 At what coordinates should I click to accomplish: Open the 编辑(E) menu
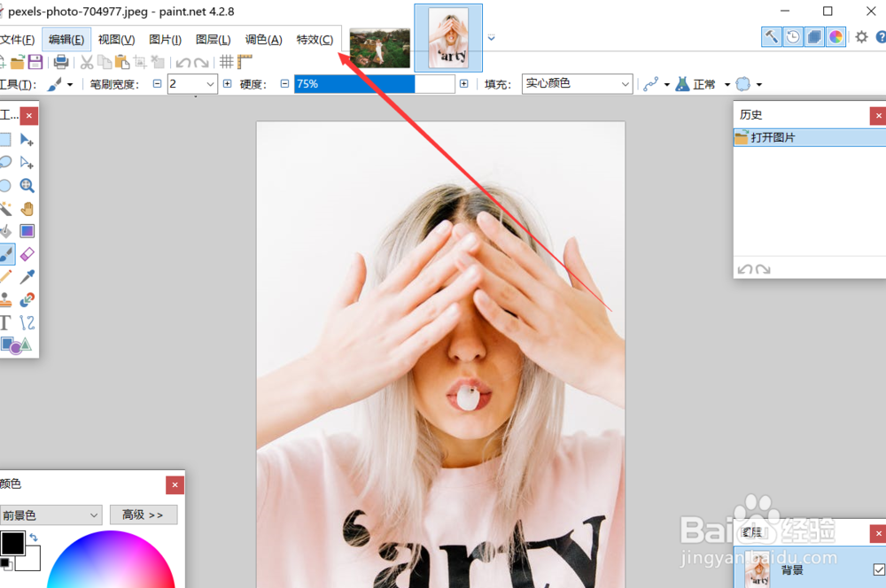point(66,40)
